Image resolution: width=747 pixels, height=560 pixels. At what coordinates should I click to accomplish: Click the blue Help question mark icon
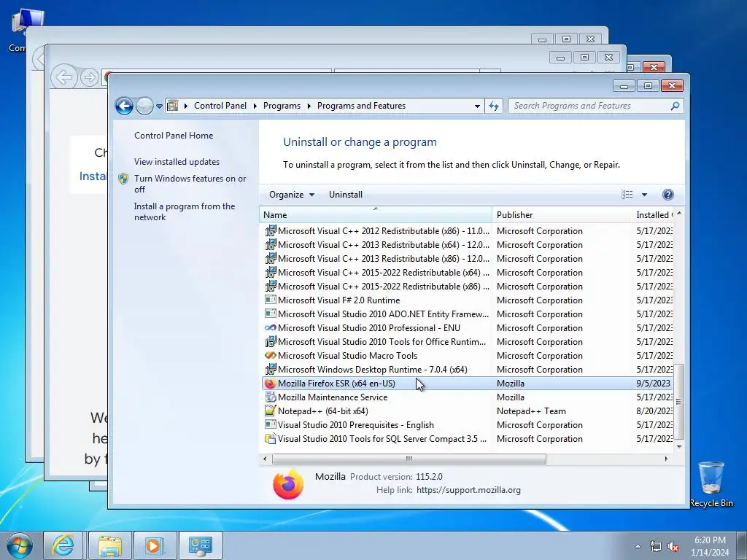668,194
